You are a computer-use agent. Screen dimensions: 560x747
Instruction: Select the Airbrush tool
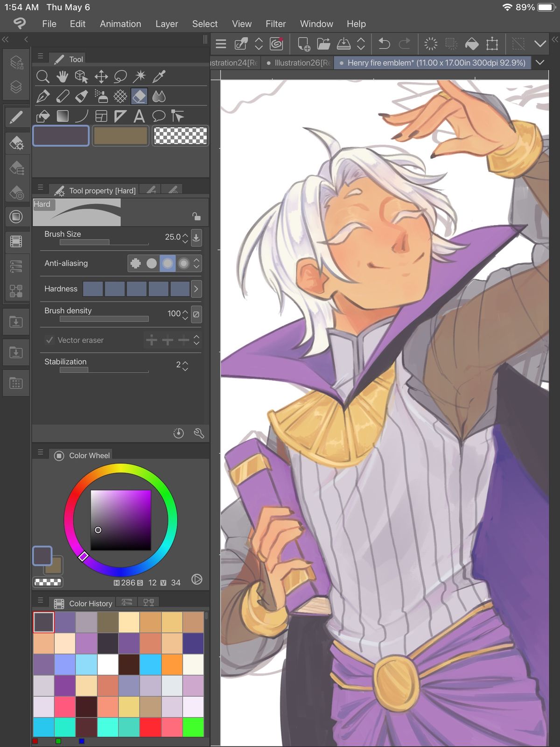(101, 96)
